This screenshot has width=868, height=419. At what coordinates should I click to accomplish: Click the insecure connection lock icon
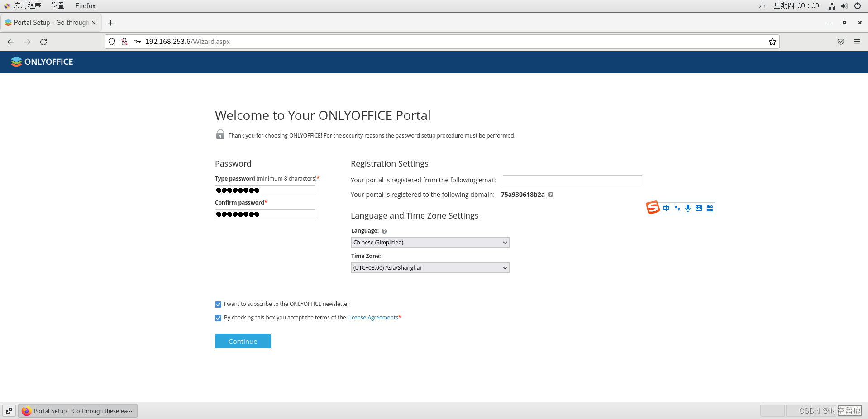[124, 42]
